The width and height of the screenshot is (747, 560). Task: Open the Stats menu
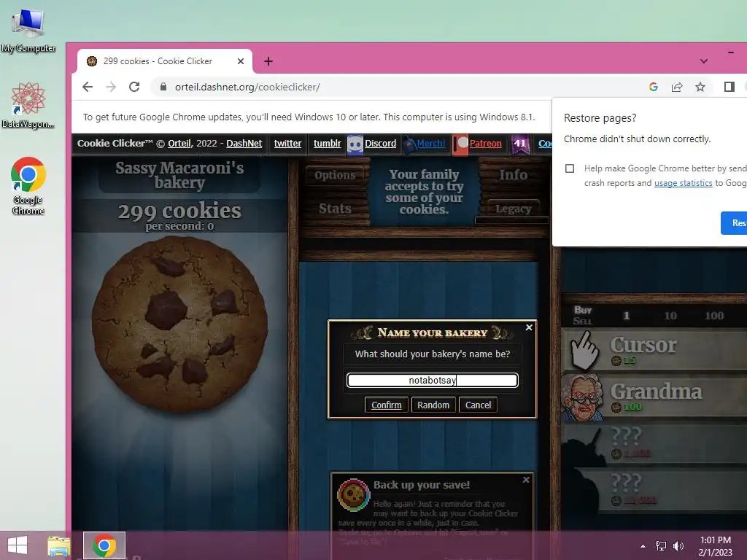point(335,208)
